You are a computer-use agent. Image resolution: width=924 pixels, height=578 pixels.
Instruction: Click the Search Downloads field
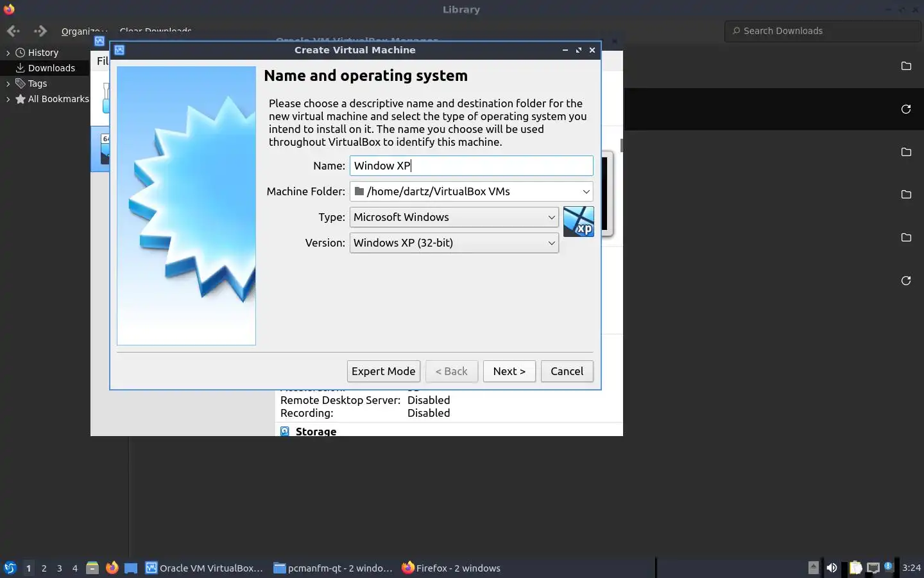[823, 31]
